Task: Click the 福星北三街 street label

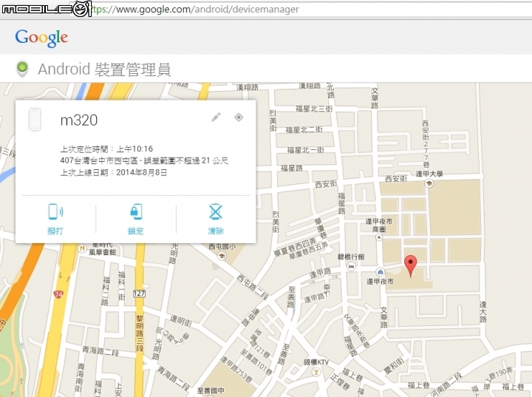Action: tap(314, 109)
